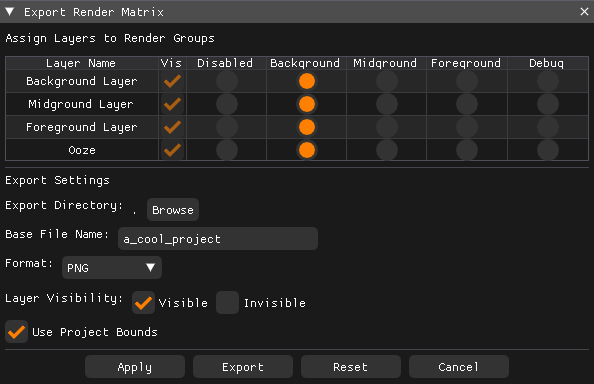Assign Ooze layer to Debug group
This screenshot has height=384, width=594.
pyautogui.click(x=548, y=150)
